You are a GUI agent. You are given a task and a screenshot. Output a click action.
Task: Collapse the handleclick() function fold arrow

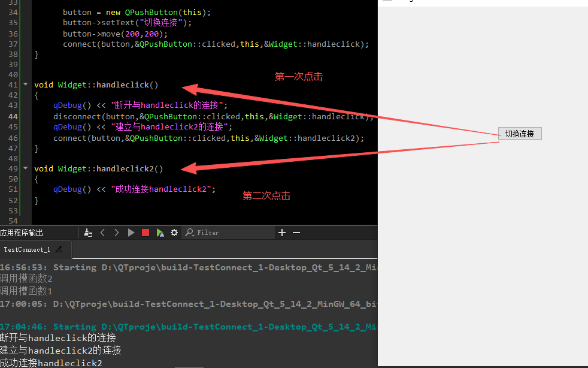click(26, 85)
